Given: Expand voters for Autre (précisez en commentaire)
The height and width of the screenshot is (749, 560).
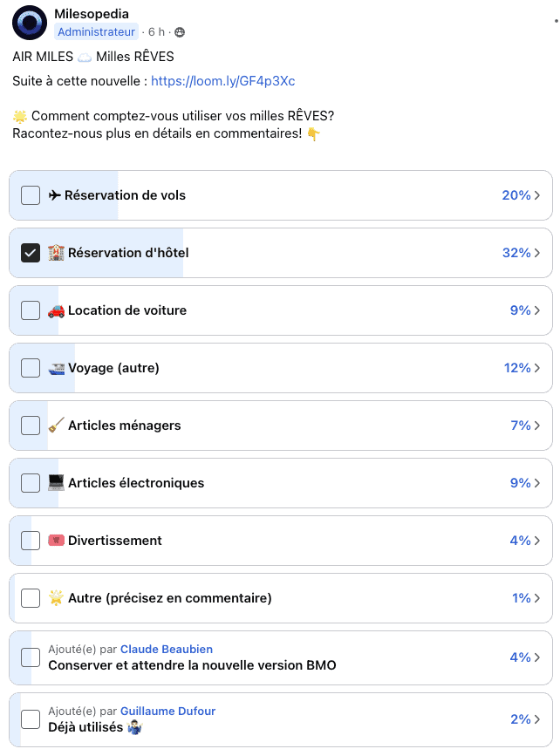Looking at the screenshot, I should pyautogui.click(x=538, y=598).
